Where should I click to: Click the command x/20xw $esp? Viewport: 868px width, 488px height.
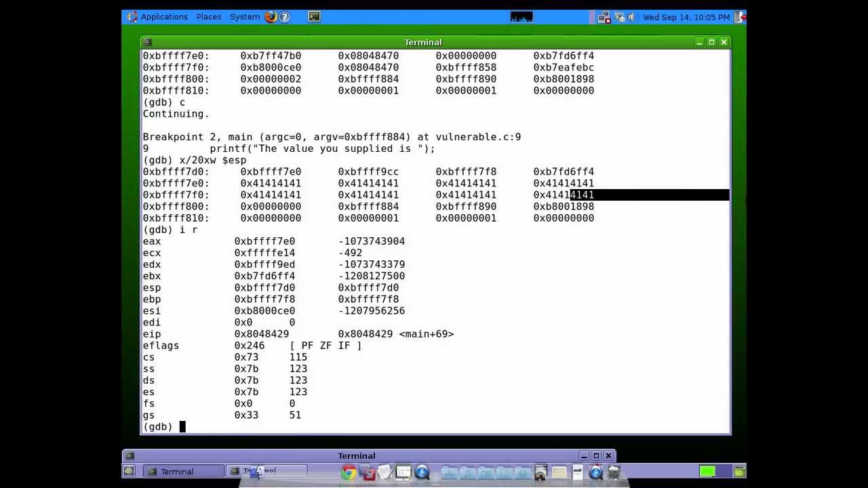(x=212, y=161)
